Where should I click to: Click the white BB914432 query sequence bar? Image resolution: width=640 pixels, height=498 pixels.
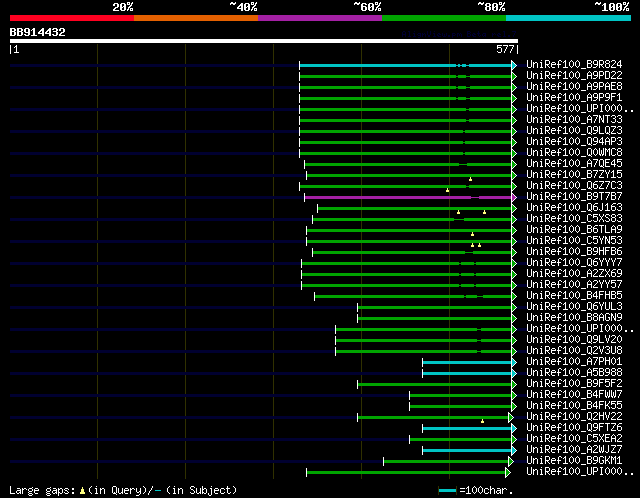264,41
